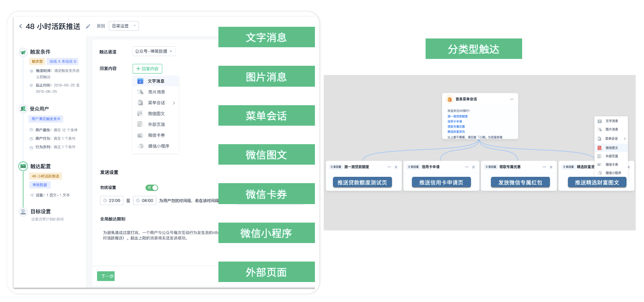Click 用户行为: 满足 1 个条件 row

pyautogui.click(x=53, y=138)
